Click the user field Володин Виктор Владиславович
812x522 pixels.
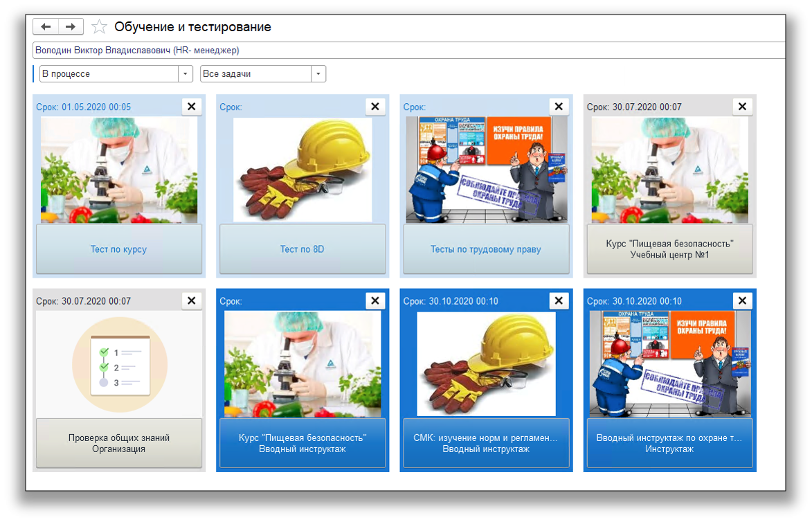[x=409, y=51]
